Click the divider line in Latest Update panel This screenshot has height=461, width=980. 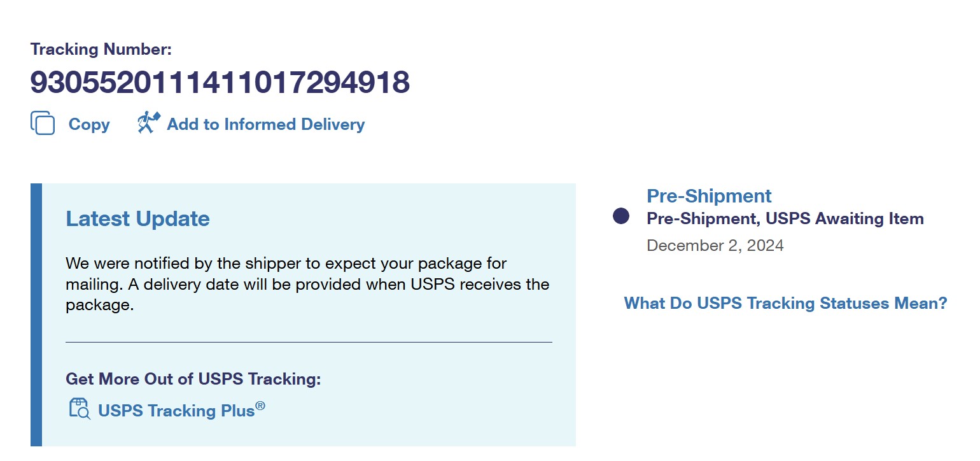click(x=309, y=343)
